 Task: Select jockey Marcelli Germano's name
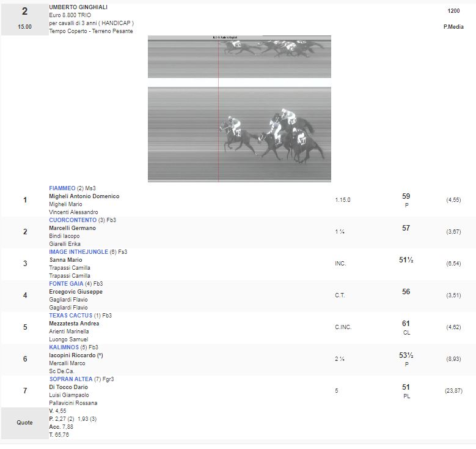coord(72,228)
